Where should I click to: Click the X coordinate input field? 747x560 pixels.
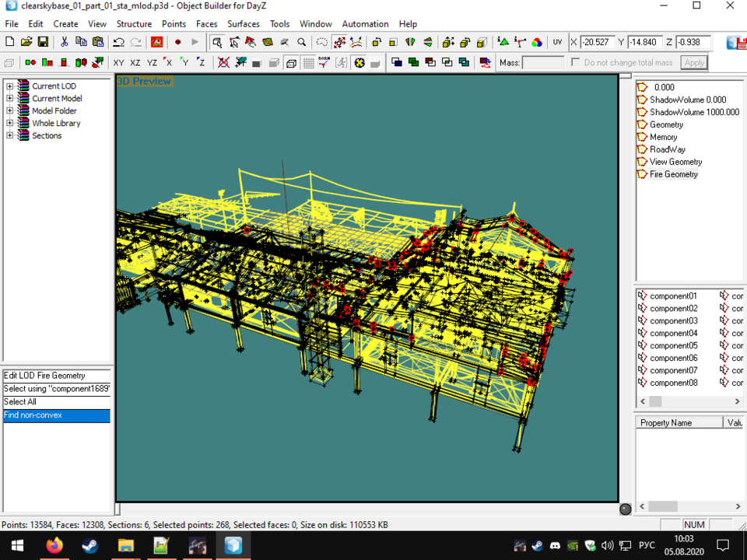597,42
